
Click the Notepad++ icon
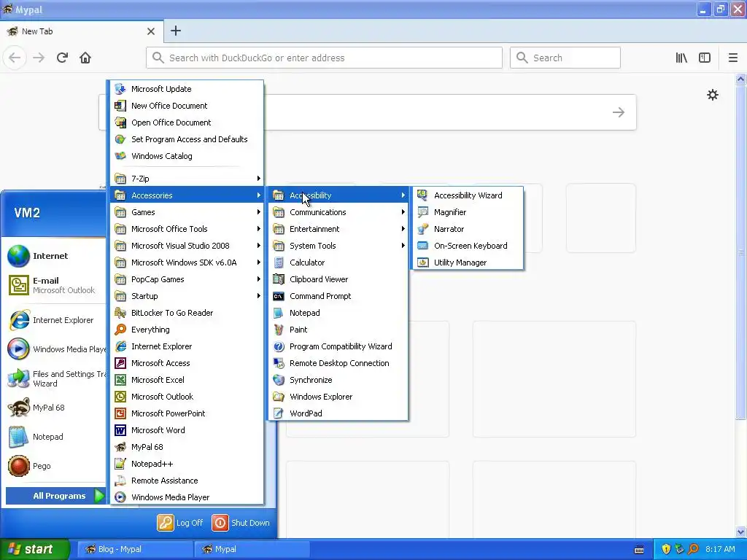[120, 464]
